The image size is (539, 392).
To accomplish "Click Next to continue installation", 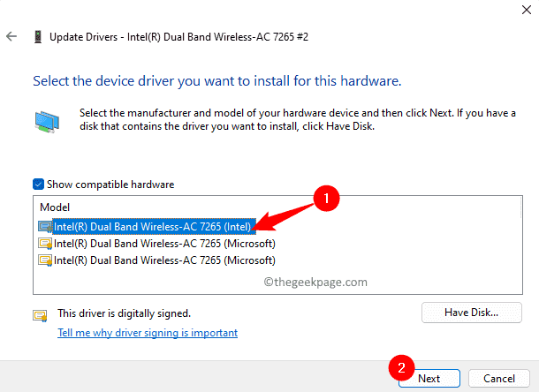I will pos(429,378).
